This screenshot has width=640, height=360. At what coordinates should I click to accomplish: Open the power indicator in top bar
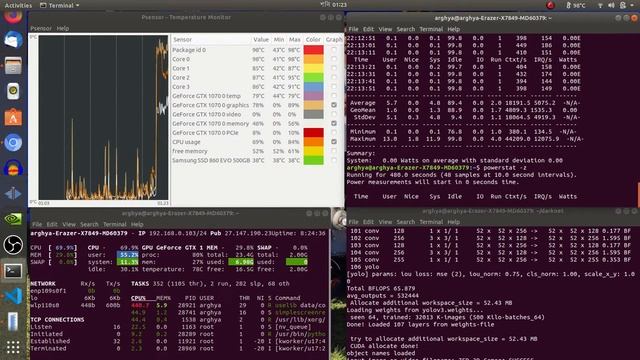(x=623, y=5)
